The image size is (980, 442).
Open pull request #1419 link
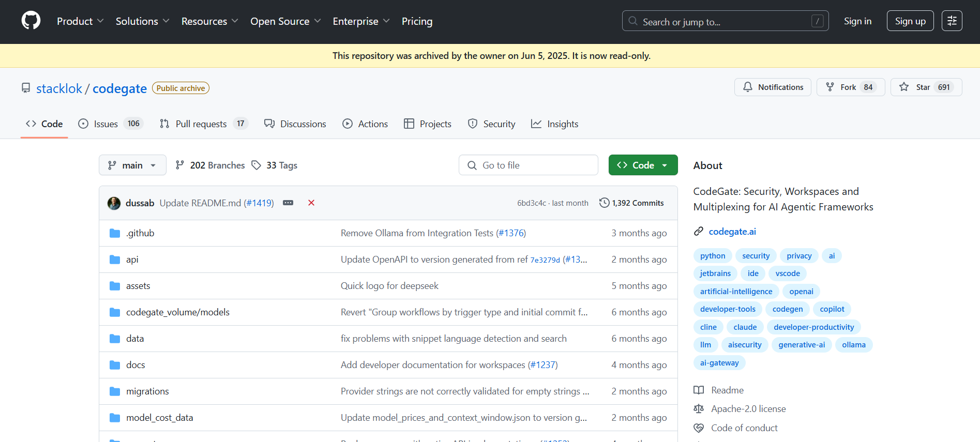(259, 203)
